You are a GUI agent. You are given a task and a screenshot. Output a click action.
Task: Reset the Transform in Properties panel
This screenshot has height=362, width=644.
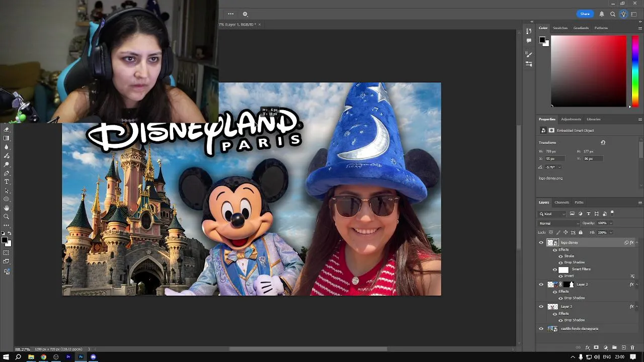pos(603,142)
